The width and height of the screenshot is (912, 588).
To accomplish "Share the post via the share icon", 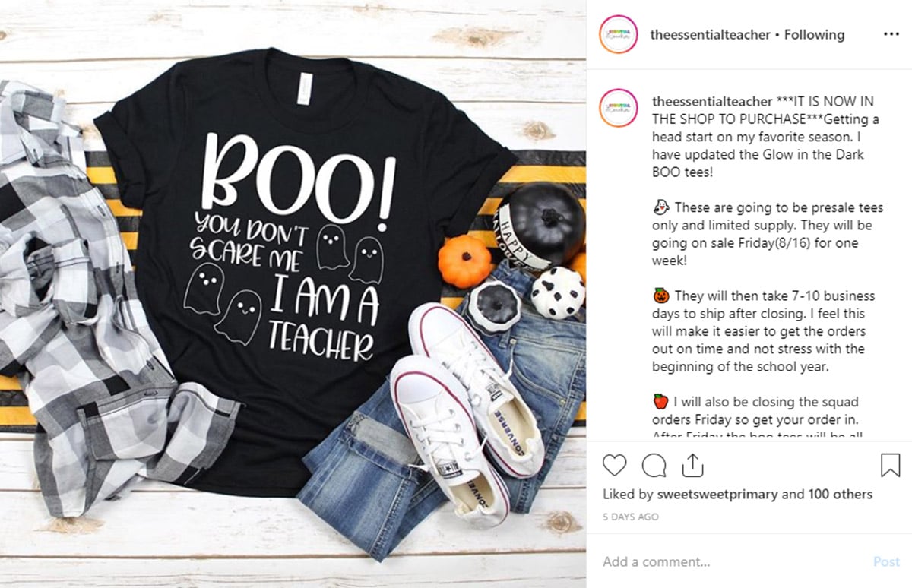I will click(692, 465).
